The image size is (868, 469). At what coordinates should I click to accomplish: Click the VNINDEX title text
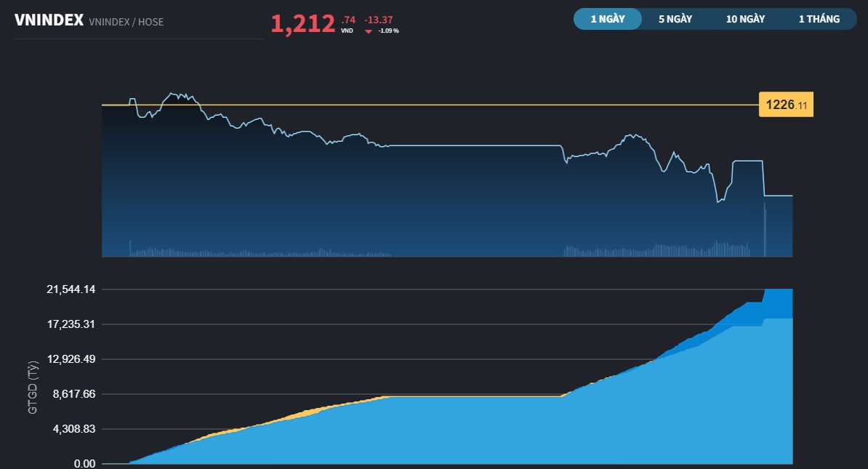49,20
